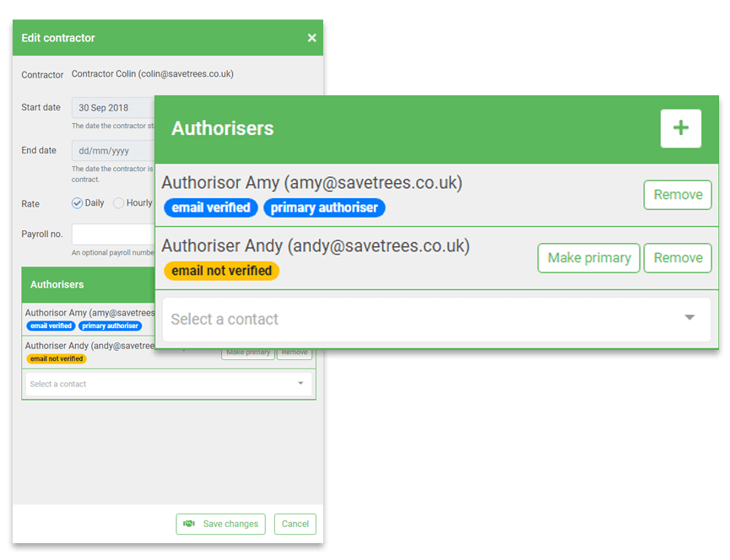Cancel editing the contractor
Screen dimensions: 730x560
click(x=295, y=524)
